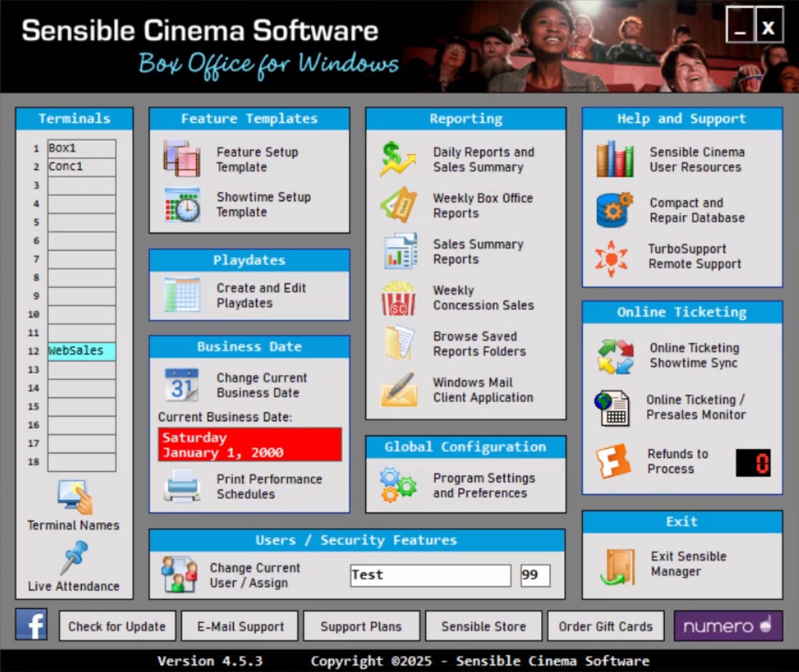Open the Feature Setup Template icon
This screenshot has height=672, width=799.
[x=181, y=159]
